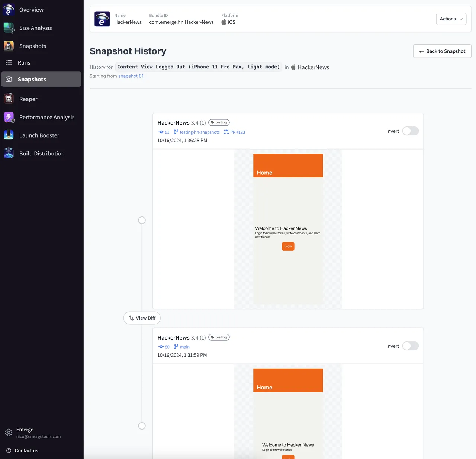The height and width of the screenshot is (459, 476).
Task: Click the testing tag on snapshot 80 card
Action: click(219, 337)
